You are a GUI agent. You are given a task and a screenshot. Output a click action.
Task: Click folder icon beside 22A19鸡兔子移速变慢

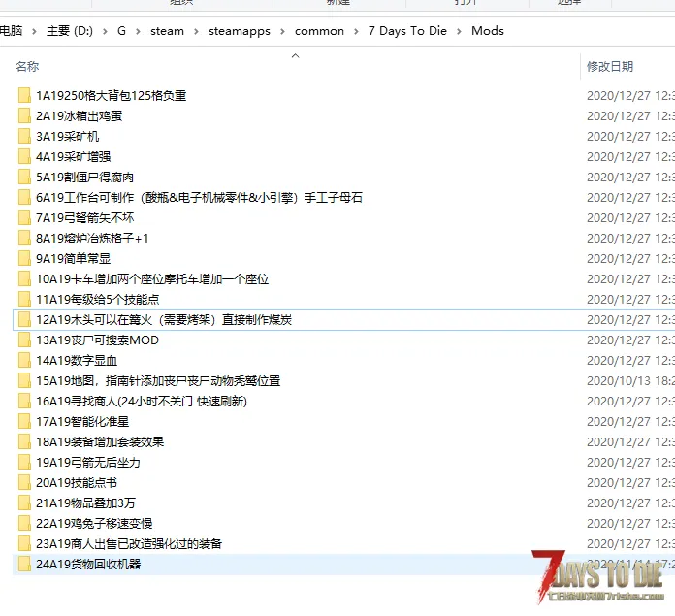[x=24, y=524]
